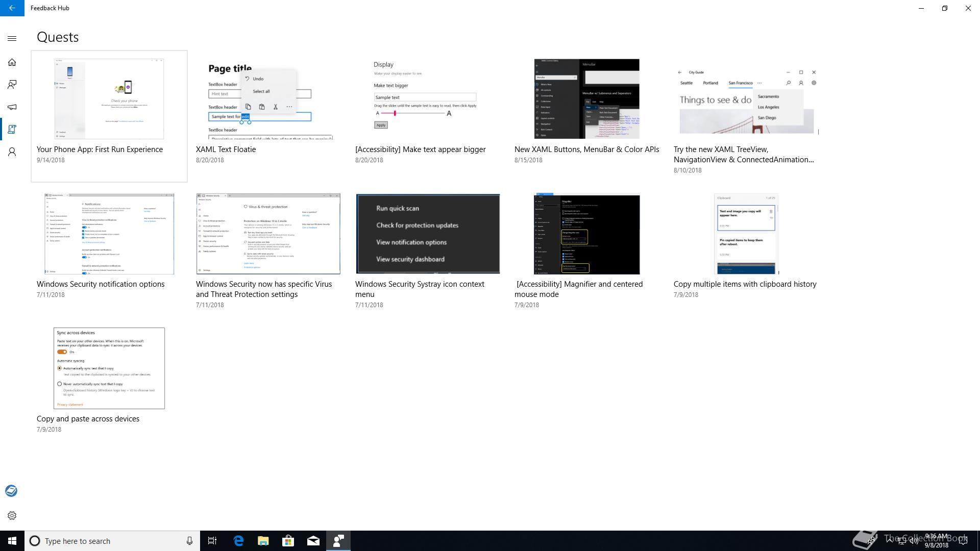Click '[Accessibility] Make text appear bigger' title
The width and height of the screenshot is (980, 551).
pos(420,149)
